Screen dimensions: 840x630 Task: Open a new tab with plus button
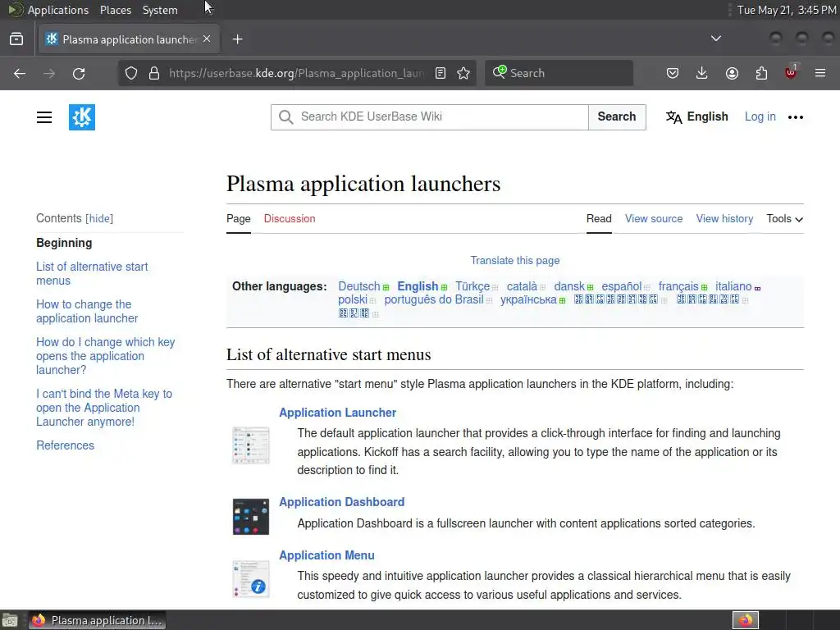point(238,39)
